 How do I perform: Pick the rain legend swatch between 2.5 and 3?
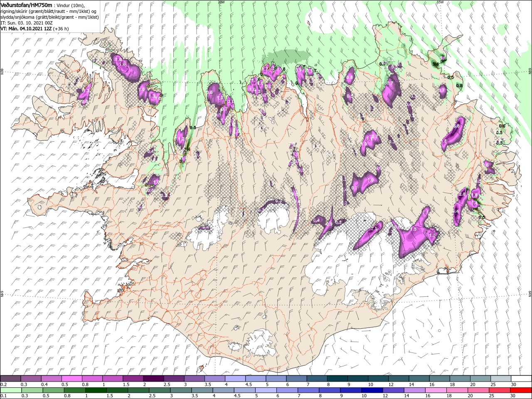tap(160, 390)
